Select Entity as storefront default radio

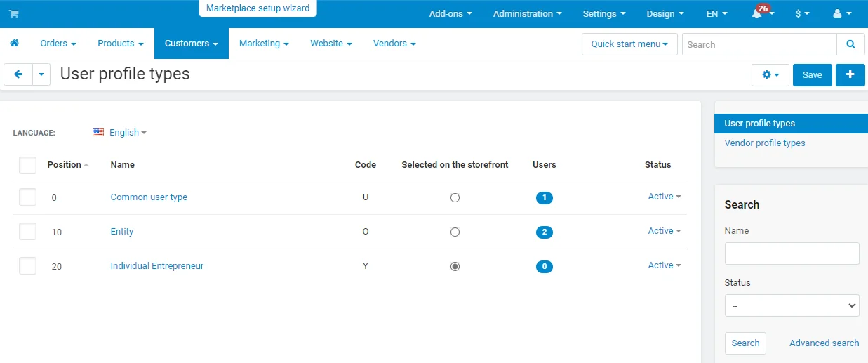(x=455, y=232)
